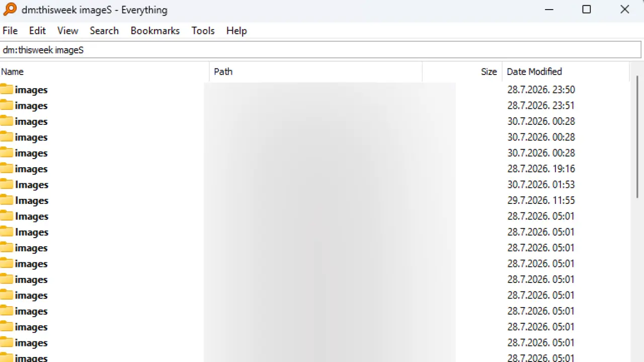This screenshot has height=362, width=644.
Task: Select the images folder modified 28.7.2026. 19:16
Action: pos(31,169)
